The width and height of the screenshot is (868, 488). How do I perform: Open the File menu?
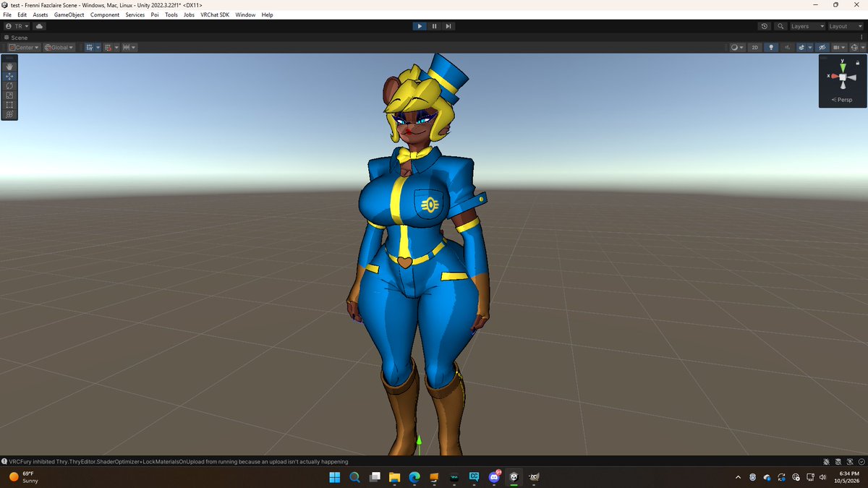click(8, 14)
